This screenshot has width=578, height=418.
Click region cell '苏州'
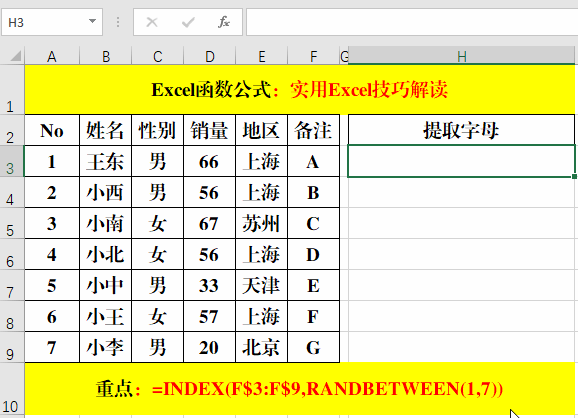point(262,223)
